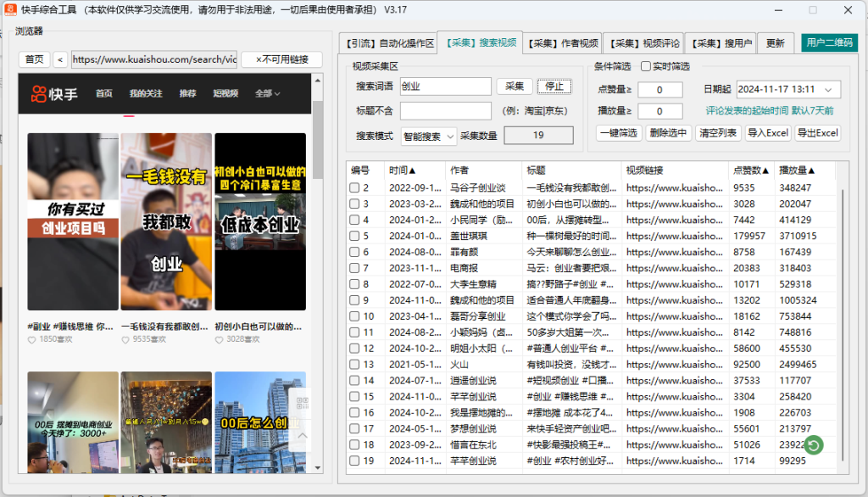Open the green refresh circle button bottom right
The image size is (868, 497).
[812, 445]
